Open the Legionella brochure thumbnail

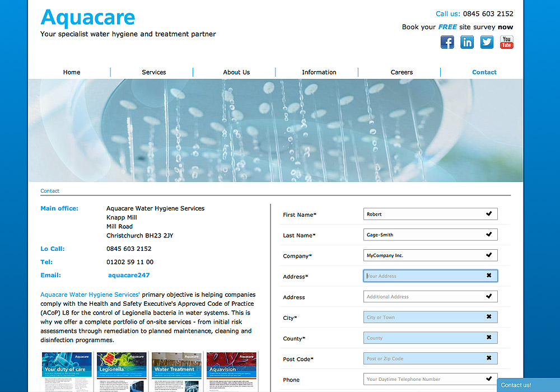click(122, 372)
